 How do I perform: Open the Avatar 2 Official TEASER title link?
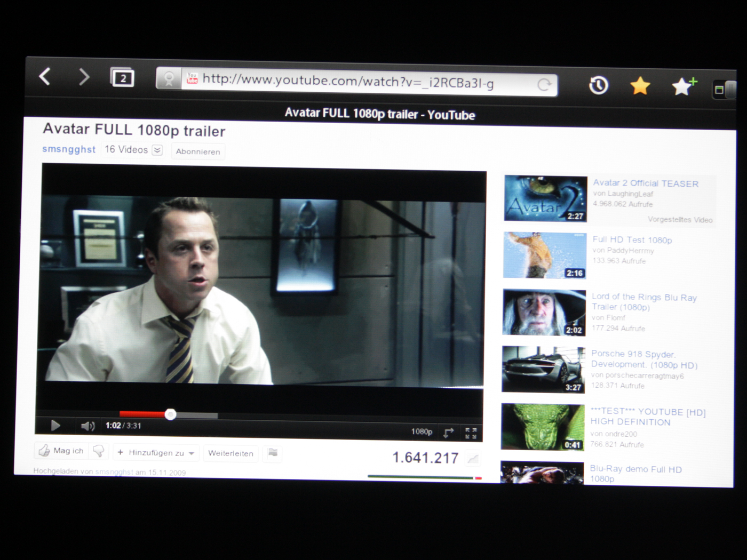[646, 183]
